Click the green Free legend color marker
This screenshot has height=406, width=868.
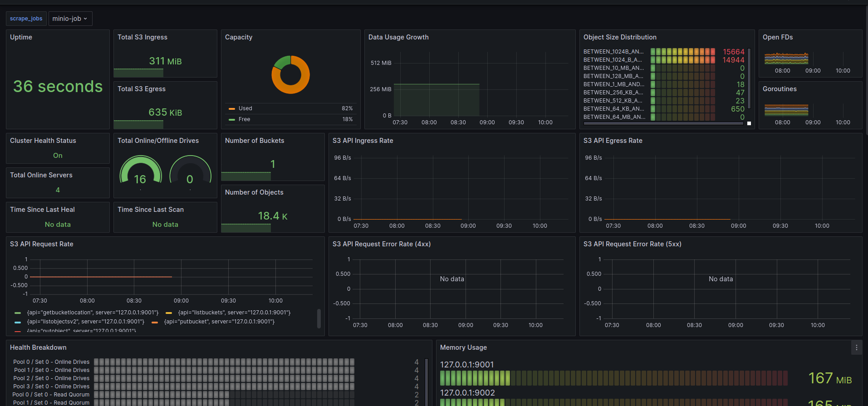(x=232, y=120)
